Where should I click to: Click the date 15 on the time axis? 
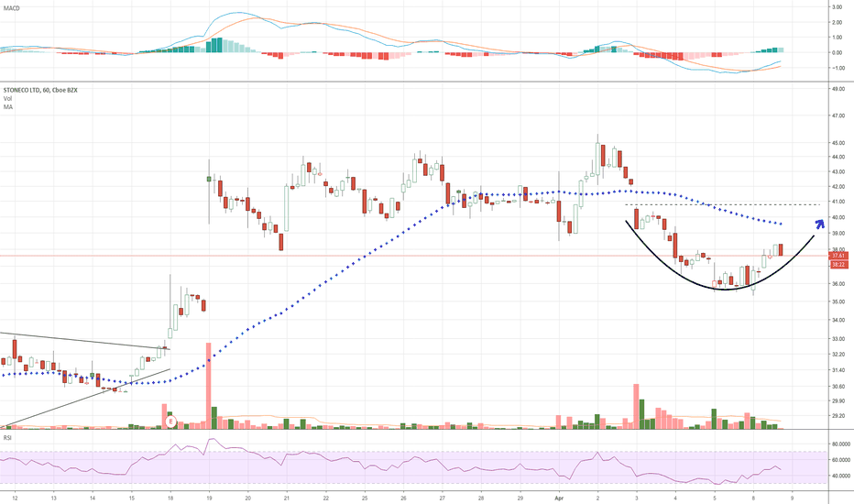(131, 498)
